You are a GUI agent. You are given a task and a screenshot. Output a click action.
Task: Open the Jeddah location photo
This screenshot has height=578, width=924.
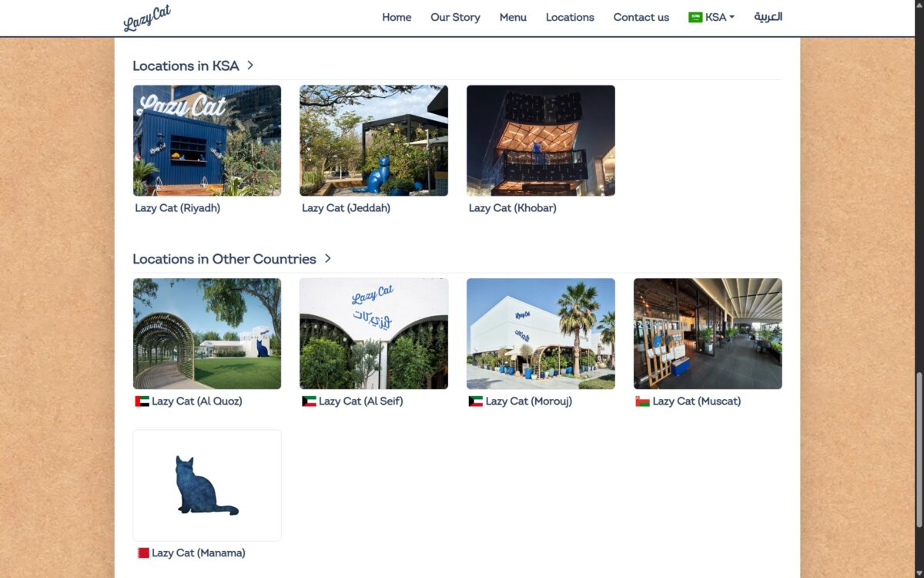coord(373,140)
